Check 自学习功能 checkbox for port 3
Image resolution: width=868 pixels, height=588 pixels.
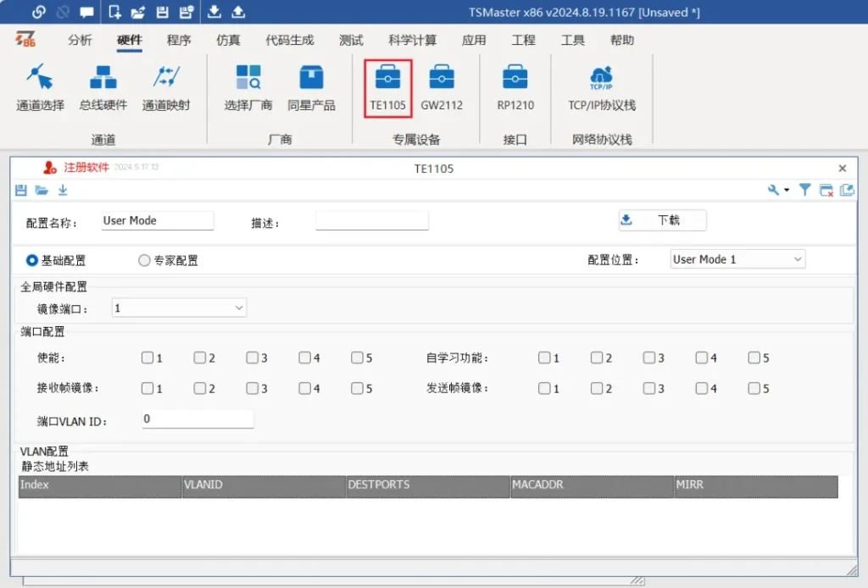pos(649,358)
